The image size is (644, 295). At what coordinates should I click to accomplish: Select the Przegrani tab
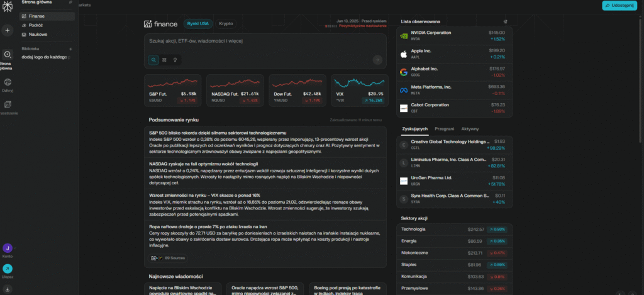point(445,128)
